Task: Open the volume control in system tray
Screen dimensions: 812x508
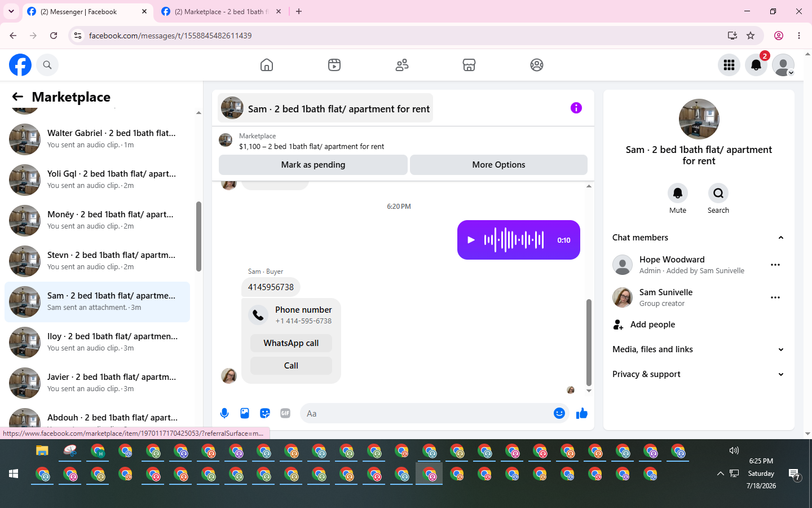Action: [x=734, y=450]
